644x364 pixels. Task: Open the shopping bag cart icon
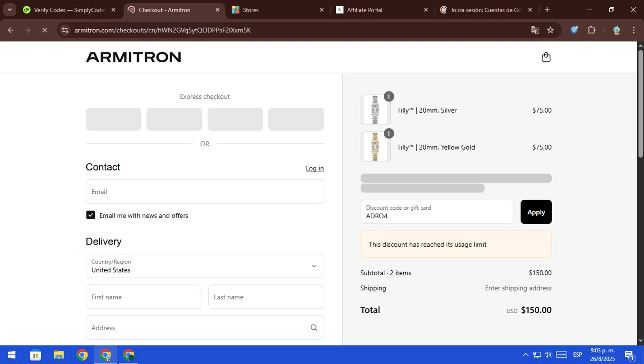(x=546, y=57)
